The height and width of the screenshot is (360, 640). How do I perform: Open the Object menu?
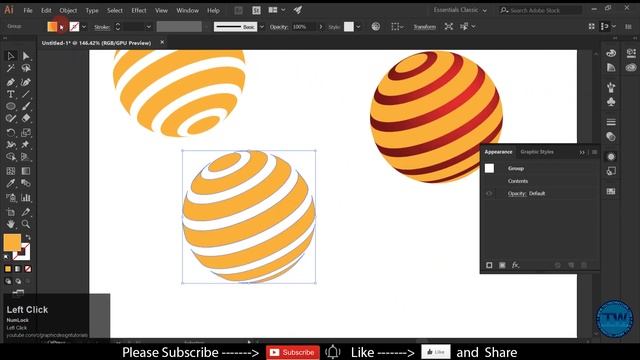[68, 11]
